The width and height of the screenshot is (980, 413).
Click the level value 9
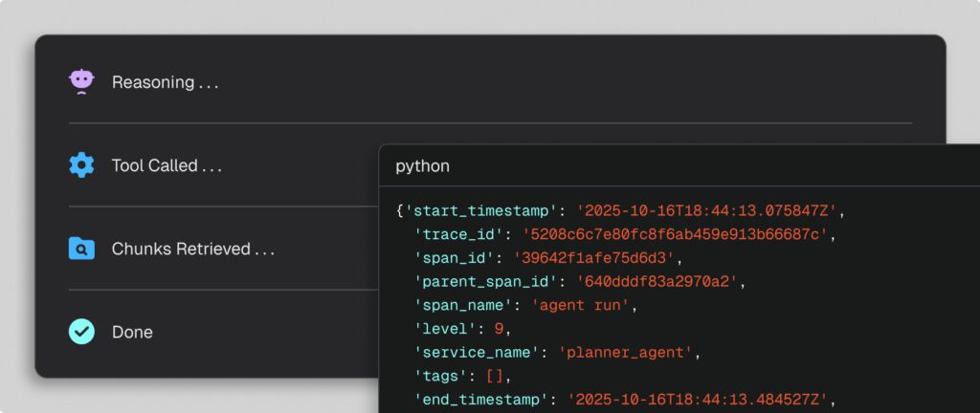[498, 329]
